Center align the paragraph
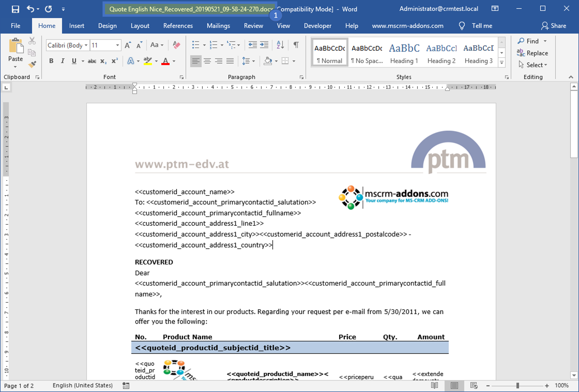 (207, 61)
